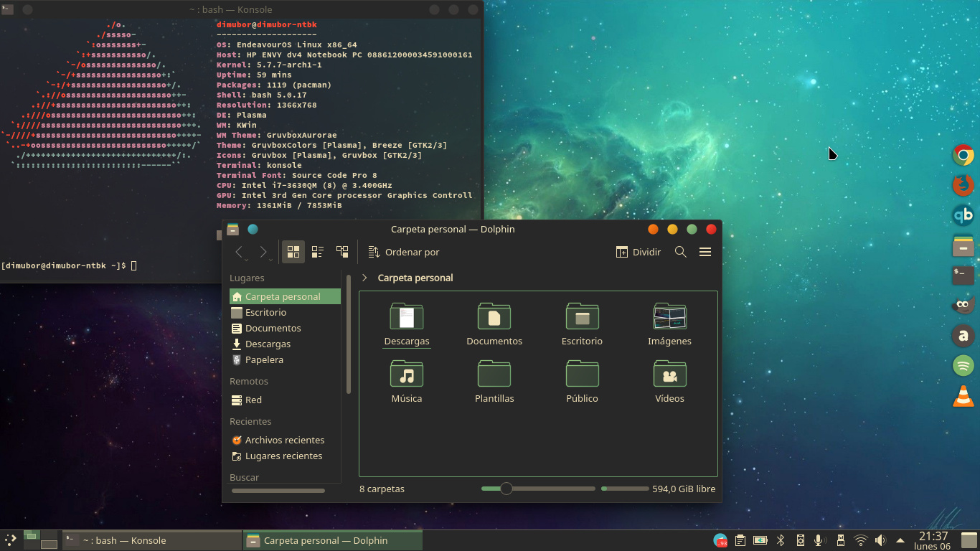Click Carpeta personal breadcrumb label
Screen dimensions: 980x551
[415, 278]
